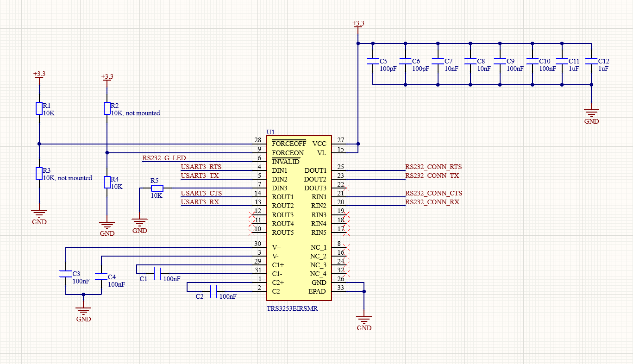Image resolution: width=633 pixels, height=364 pixels.
Task: Select the USART3_RTS net label
Action: coord(201,167)
